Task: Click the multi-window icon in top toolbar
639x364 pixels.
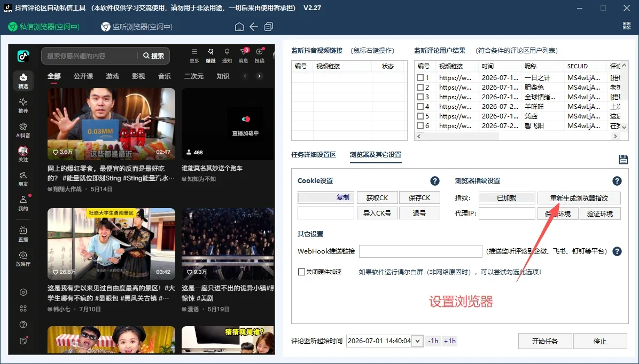Action: click(269, 27)
